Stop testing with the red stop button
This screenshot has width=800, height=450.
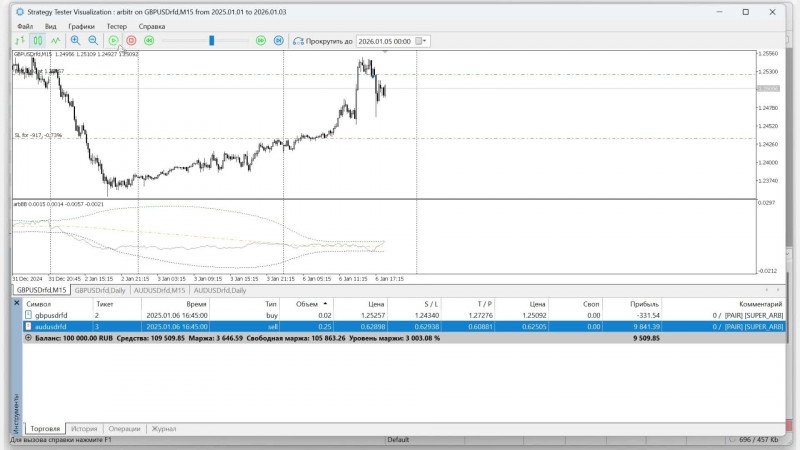(131, 40)
